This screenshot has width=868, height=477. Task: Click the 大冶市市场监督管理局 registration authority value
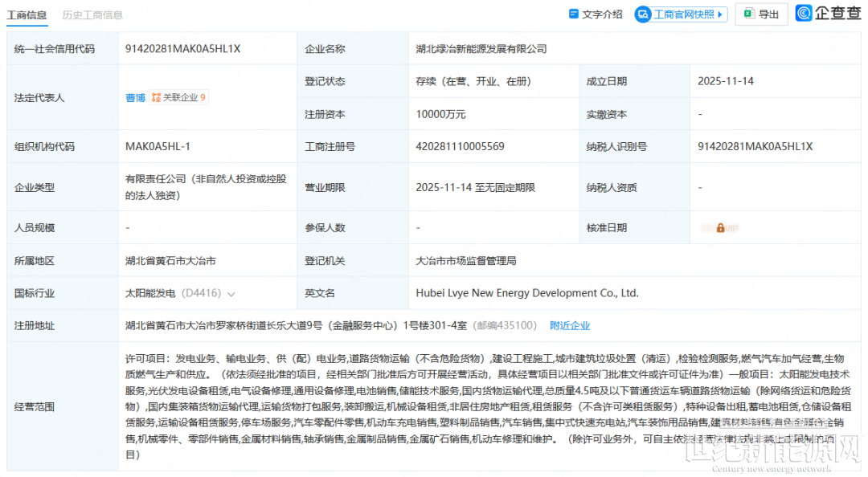point(465,261)
